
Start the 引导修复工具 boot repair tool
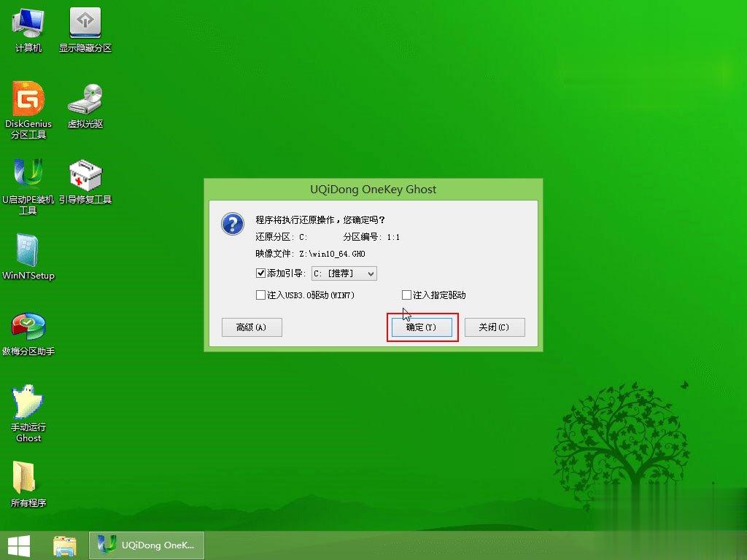pyautogui.click(x=86, y=179)
